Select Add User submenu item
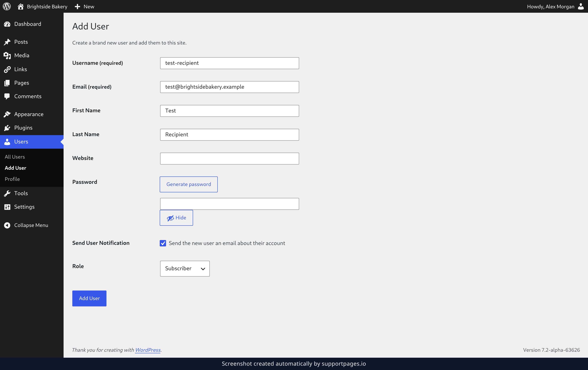The image size is (588, 370). coord(15,168)
